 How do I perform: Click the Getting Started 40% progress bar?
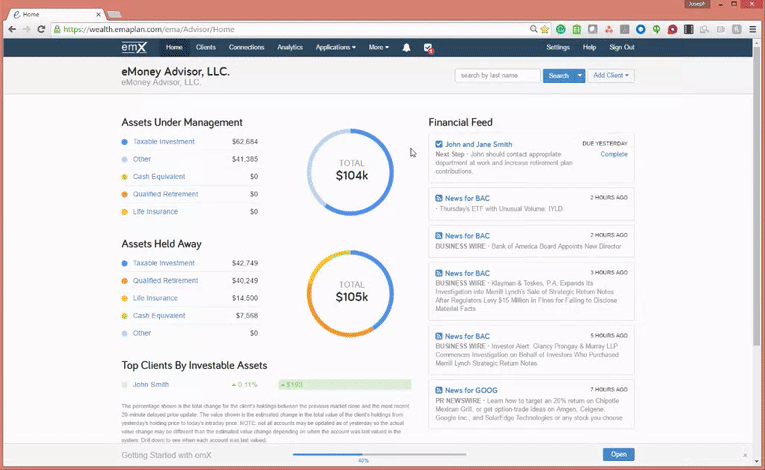pos(380,454)
